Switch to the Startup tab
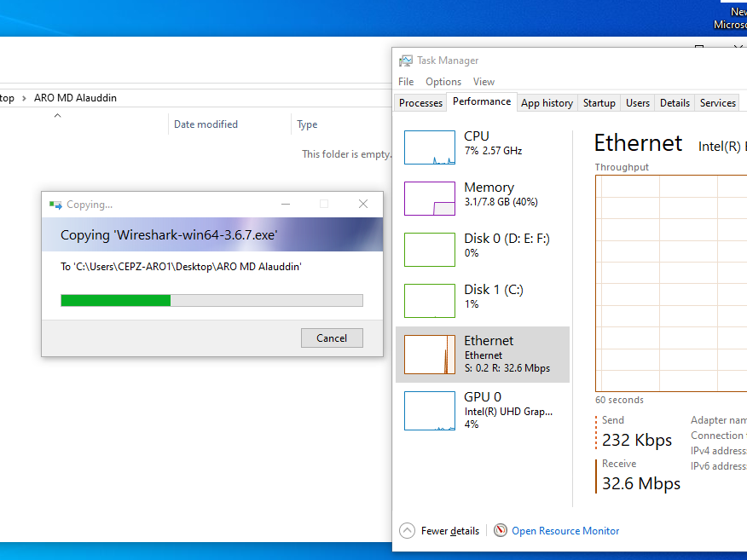Screen dimensions: 747x560 point(599,103)
